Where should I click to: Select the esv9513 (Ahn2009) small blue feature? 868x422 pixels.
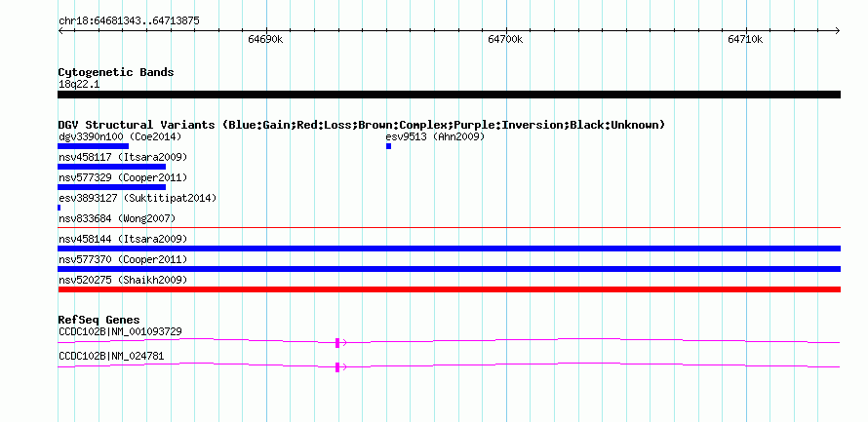388,146
